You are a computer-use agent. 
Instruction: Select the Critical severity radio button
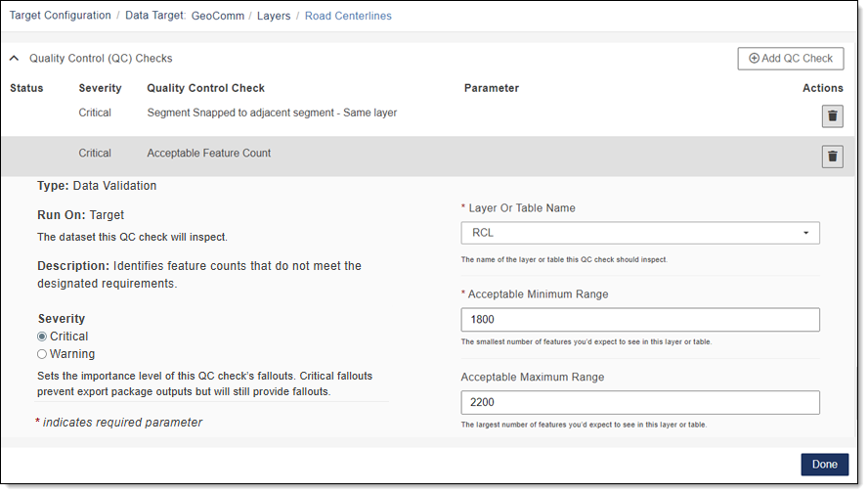(42, 337)
